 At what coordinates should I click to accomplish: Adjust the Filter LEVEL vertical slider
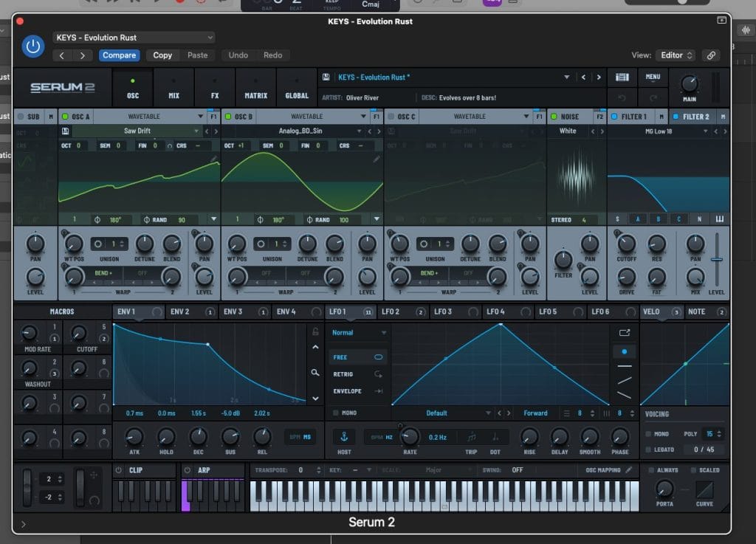[717, 260]
